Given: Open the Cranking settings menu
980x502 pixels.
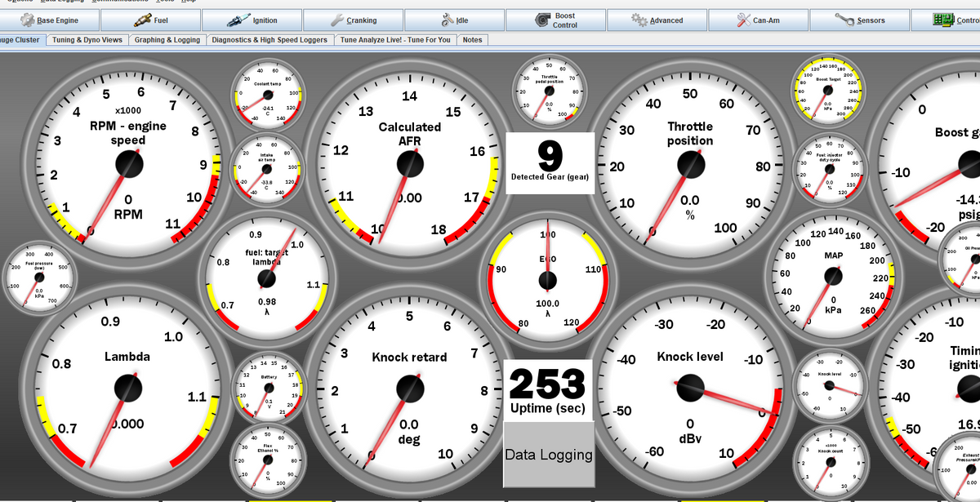Looking at the screenshot, I should point(354,20).
